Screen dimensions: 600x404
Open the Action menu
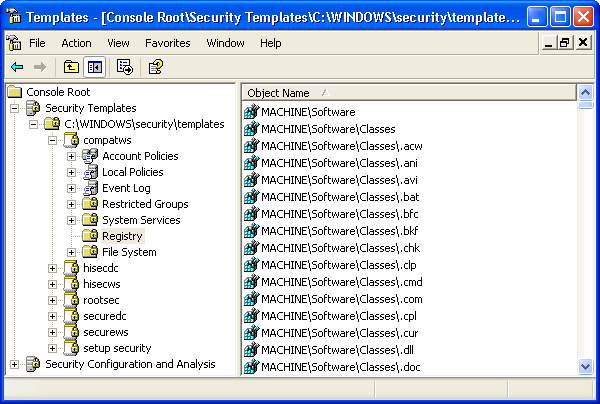[76, 43]
